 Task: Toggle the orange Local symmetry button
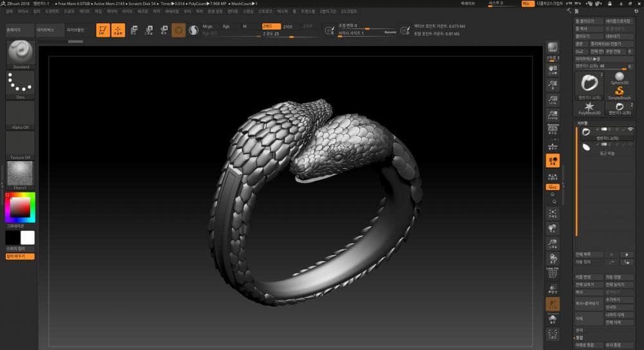pyautogui.click(x=553, y=160)
